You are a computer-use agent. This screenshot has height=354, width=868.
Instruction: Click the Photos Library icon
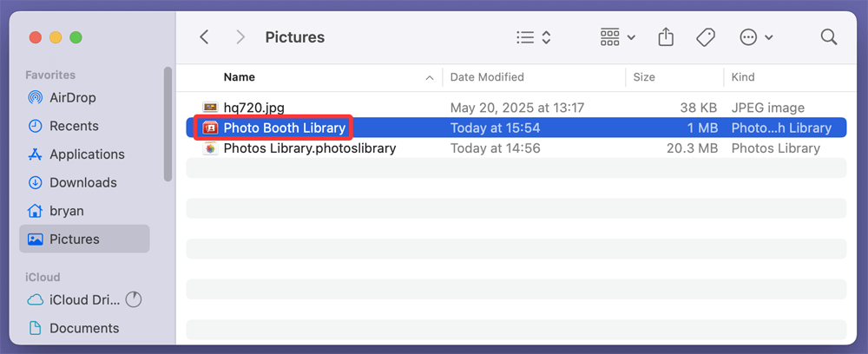[x=210, y=148]
